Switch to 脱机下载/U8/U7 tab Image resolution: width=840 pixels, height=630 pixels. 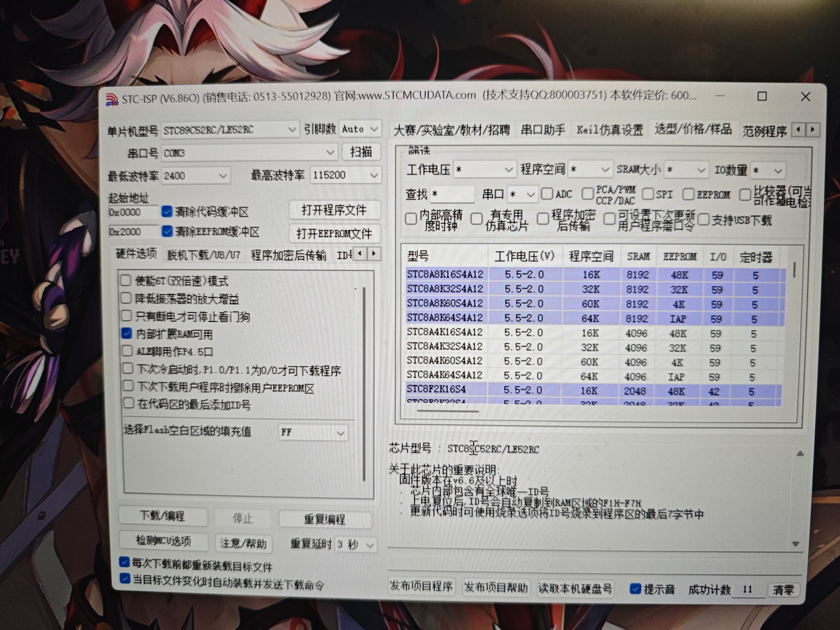coord(204,255)
